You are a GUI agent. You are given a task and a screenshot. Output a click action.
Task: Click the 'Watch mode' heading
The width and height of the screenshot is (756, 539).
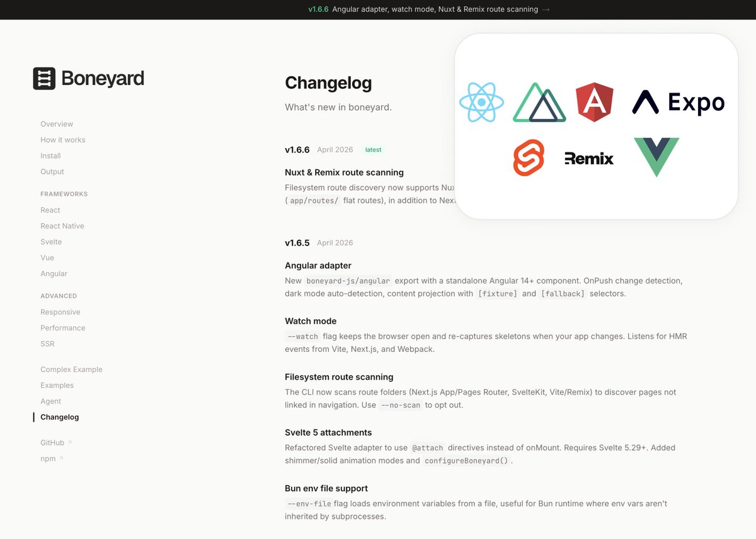311,321
